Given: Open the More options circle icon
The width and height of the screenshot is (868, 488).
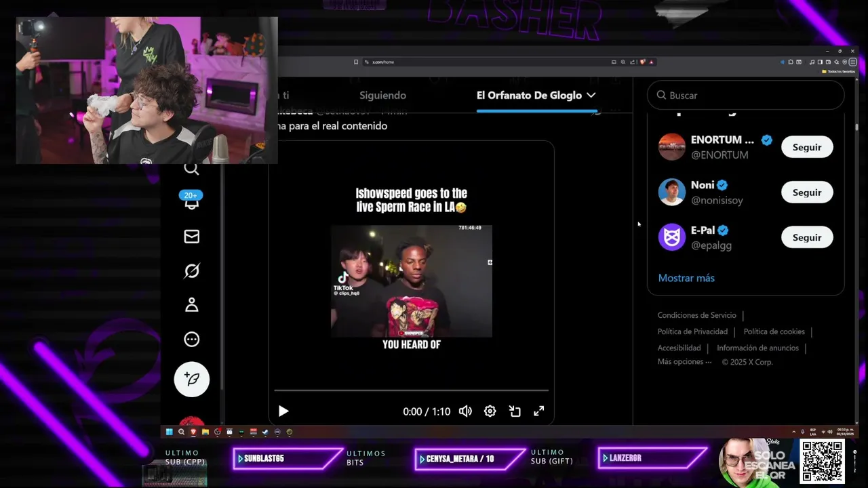Looking at the screenshot, I should [192, 340].
